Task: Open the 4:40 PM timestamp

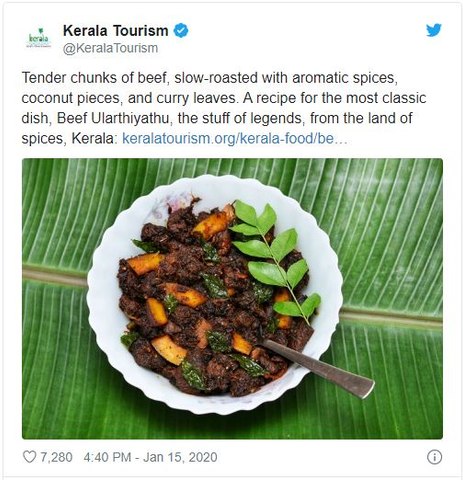Action: pos(107,457)
